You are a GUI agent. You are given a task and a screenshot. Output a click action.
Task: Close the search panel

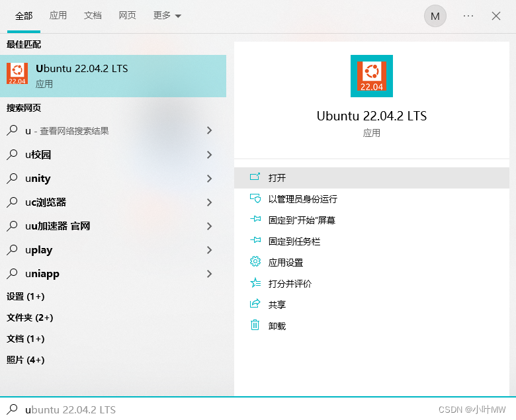pyautogui.click(x=496, y=16)
